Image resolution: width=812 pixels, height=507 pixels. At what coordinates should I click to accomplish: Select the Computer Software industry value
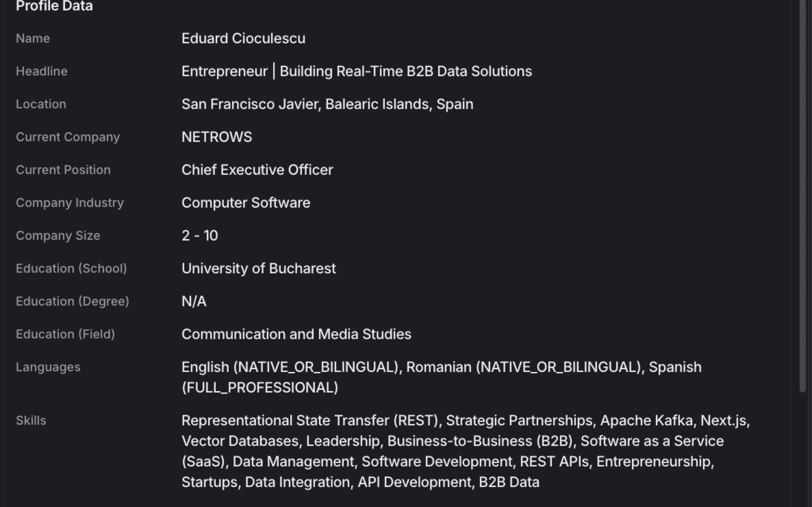tap(246, 203)
